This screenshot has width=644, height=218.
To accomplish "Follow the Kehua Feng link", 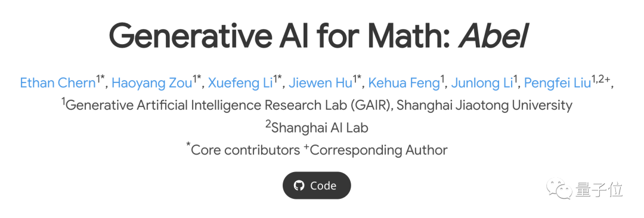I will 404,83.
